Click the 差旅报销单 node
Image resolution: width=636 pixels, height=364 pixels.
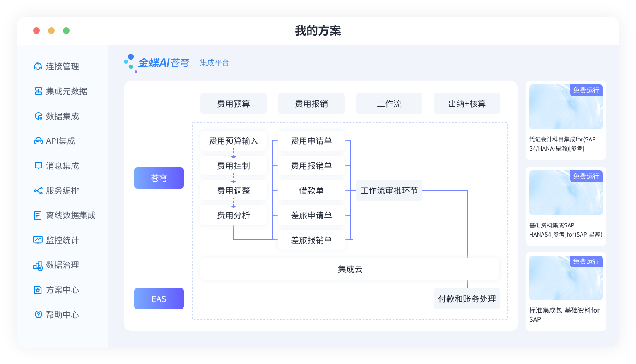(311, 240)
